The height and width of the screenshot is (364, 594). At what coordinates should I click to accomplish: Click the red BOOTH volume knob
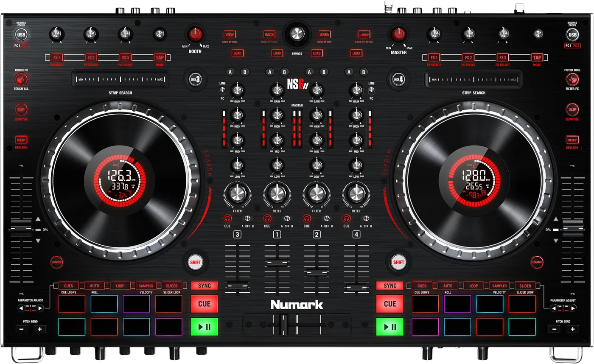pyautogui.click(x=195, y=35)
